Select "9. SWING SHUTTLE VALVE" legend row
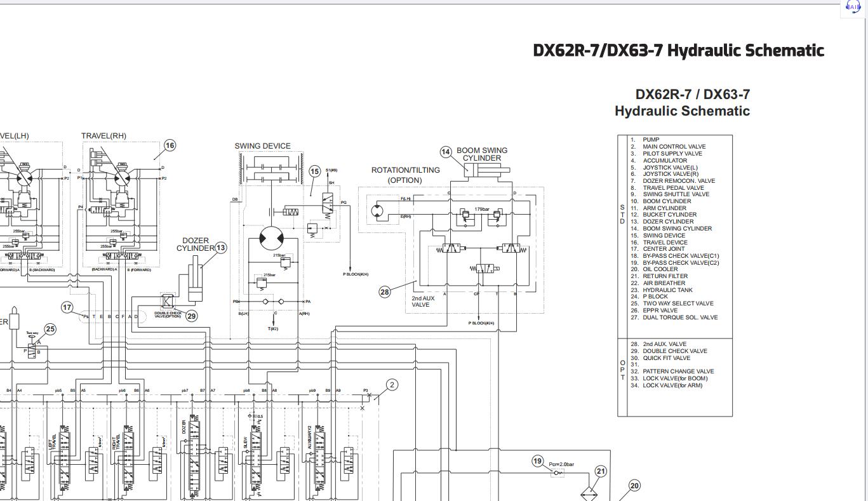The height and width of the screenshot is (501, 868). (x=669, y=194)
